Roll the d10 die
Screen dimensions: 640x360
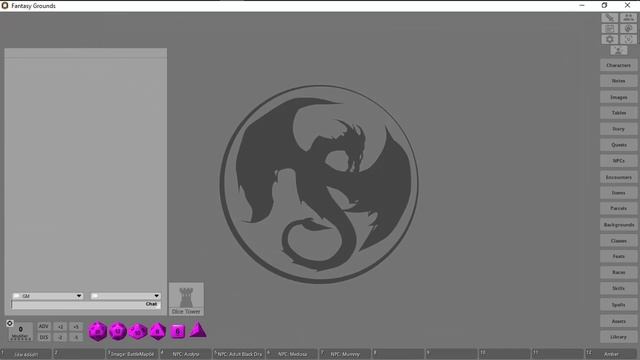coord(138,331)
